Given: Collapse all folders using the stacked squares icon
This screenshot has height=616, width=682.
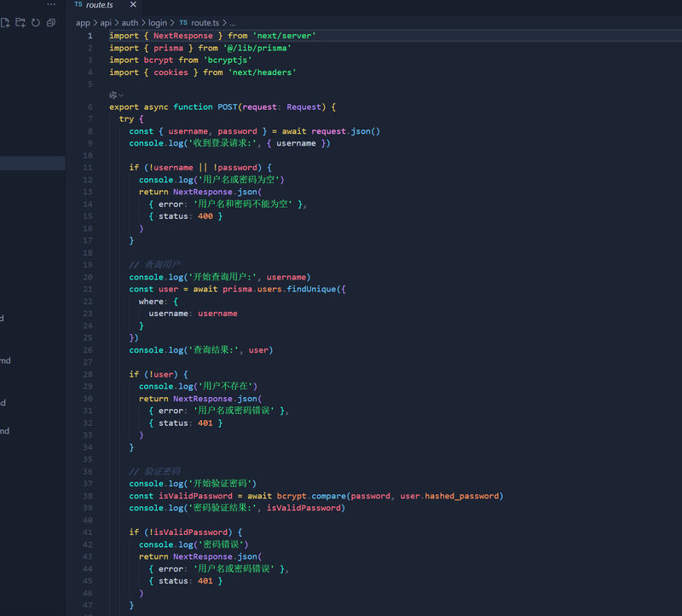Looking at the screenshot, I should (x=51, y=23).
